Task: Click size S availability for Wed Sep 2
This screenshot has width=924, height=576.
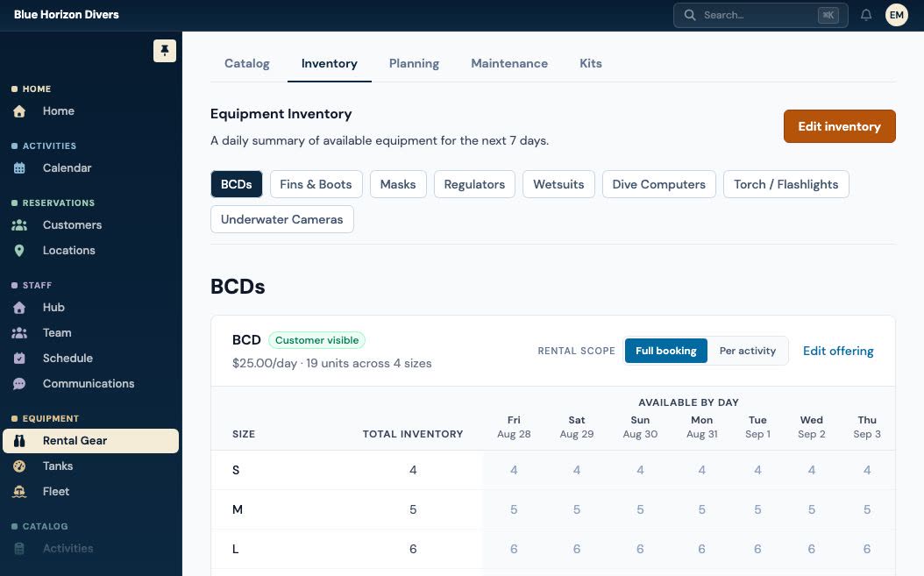Action: coord(812,471)
